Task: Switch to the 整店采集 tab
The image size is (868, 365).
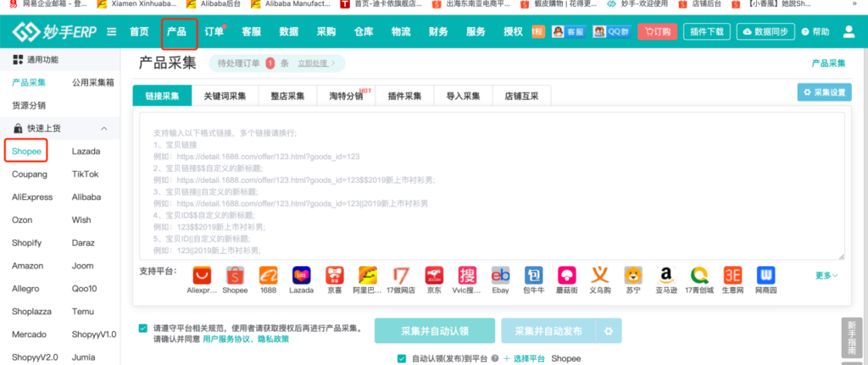Action: tap(287, 96)
